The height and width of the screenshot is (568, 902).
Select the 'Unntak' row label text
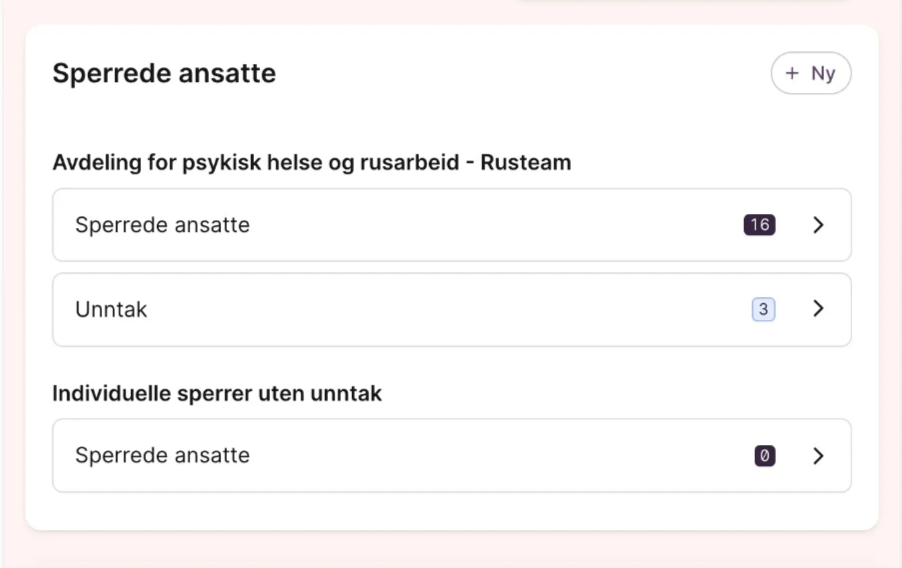pos(111,310)
